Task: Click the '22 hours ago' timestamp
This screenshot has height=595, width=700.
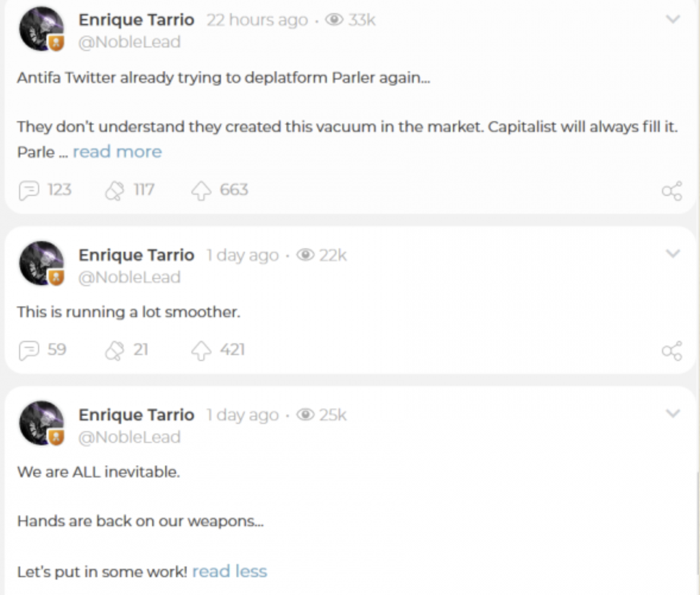Action: 257,20
